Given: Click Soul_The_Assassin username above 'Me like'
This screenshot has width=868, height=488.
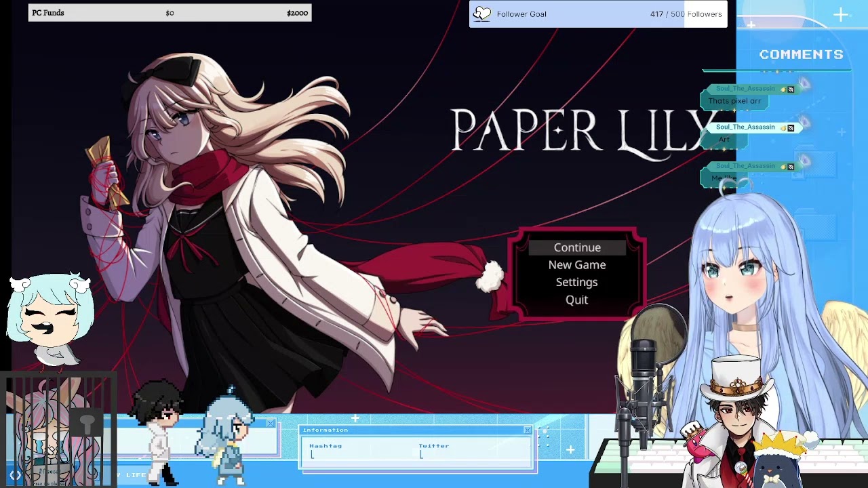Looking at the screenshot, I should pyautogui.click(x=745, y=166).
